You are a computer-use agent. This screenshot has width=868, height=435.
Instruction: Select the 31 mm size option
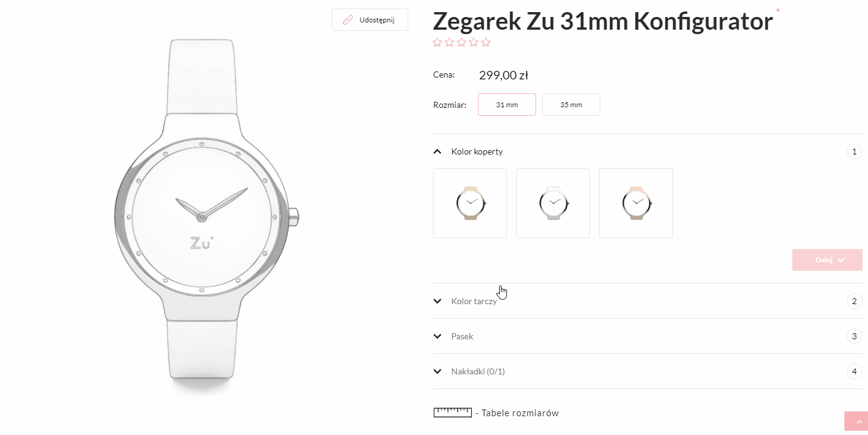click(507, 104)
